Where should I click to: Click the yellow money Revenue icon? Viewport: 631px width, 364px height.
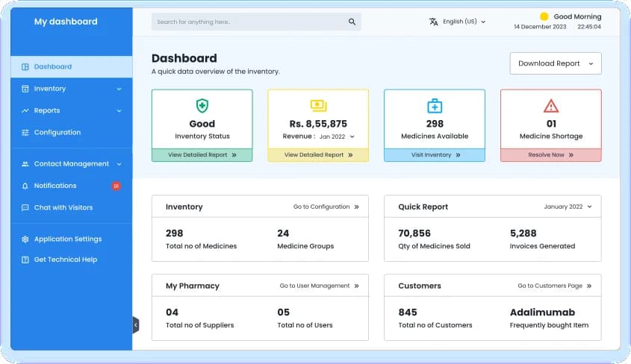[318, 105]
